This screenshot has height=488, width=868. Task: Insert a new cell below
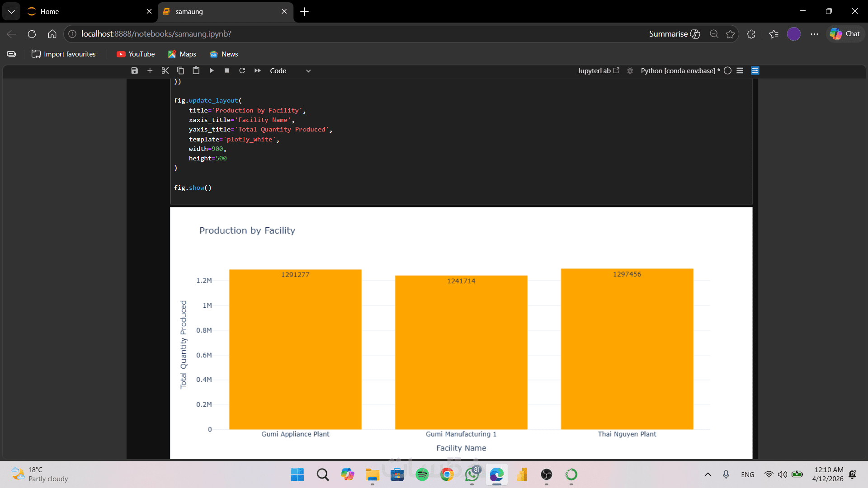pyautogui.click(x=150, y=70)
